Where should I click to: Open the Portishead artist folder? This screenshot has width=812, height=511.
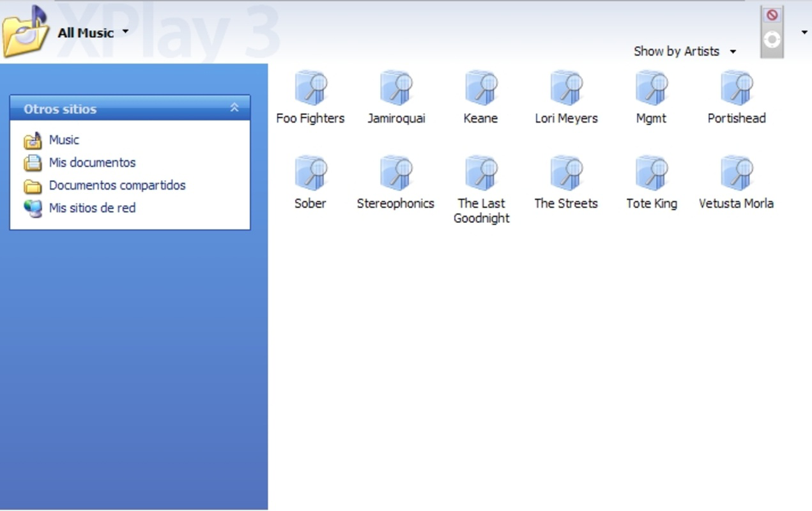pyautogui.click(x=737, y=89)
